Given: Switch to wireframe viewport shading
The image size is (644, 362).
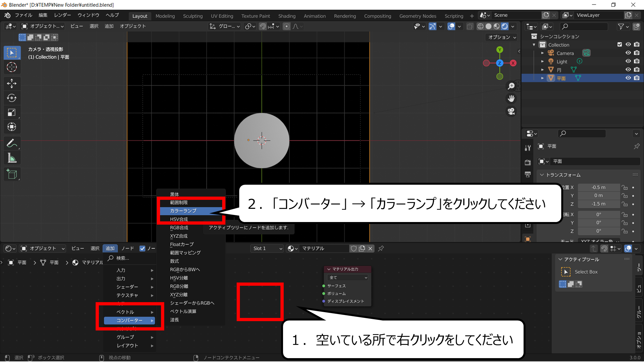Looking at the screenshot, I should coord(480,26).
